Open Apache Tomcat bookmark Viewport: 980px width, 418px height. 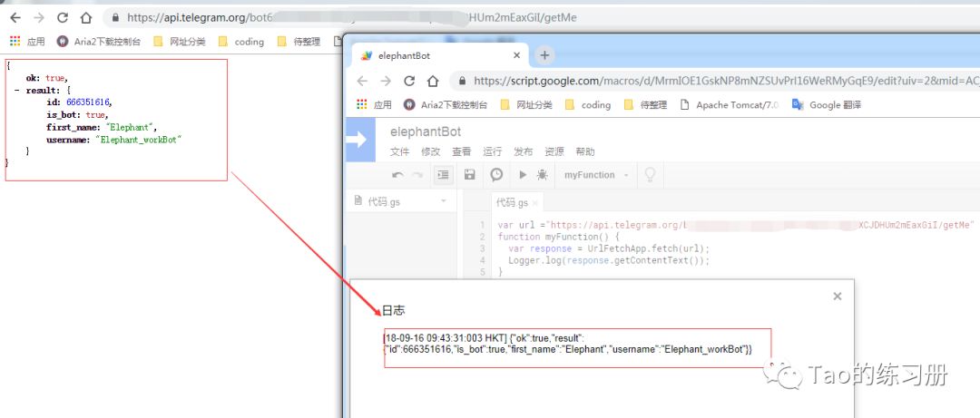(x=729, y=104)
